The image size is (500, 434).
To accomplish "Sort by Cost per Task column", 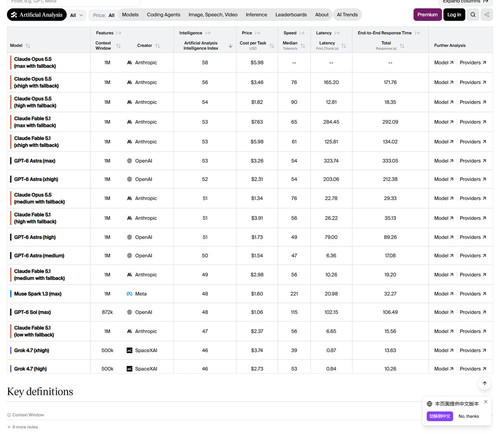I will [272, 46].
